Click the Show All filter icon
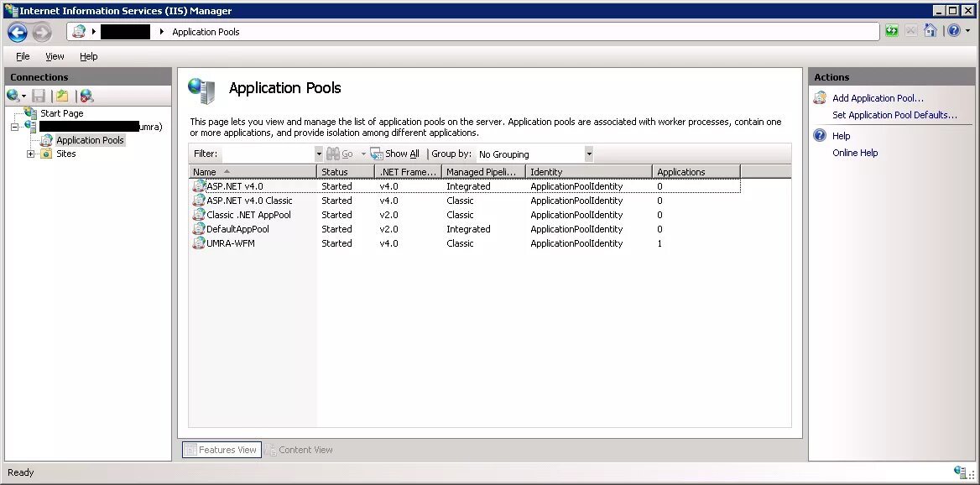 (x=376, y=154)
